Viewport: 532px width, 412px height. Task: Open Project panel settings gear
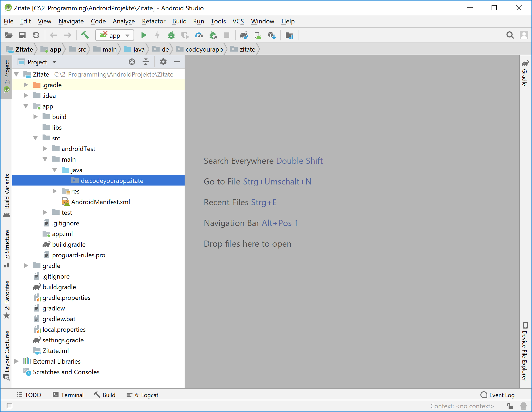163,62
